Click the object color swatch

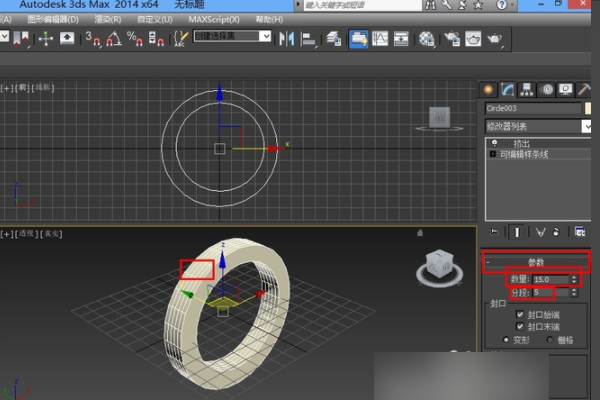[x=588, y=108]
